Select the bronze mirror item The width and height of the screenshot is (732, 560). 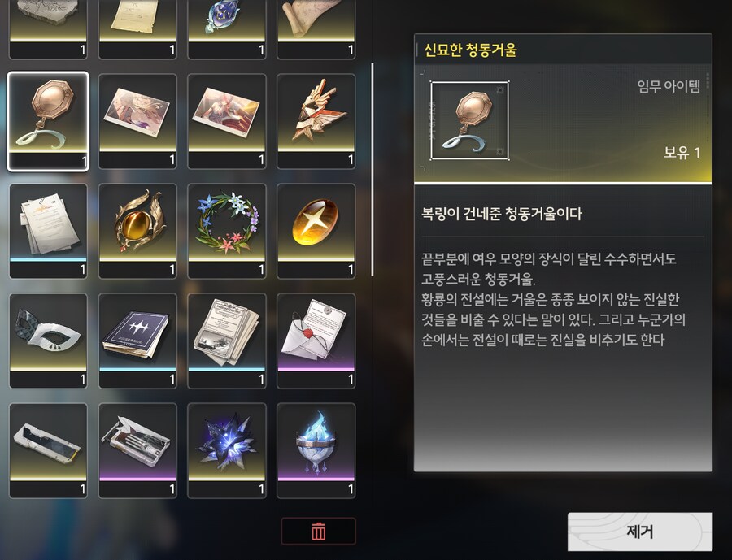point(48,121)
